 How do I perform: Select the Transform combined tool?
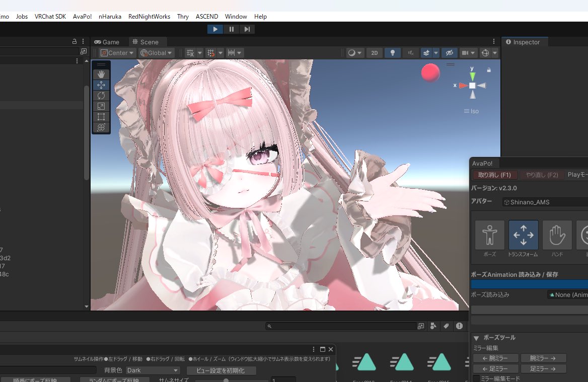(101, 127)
